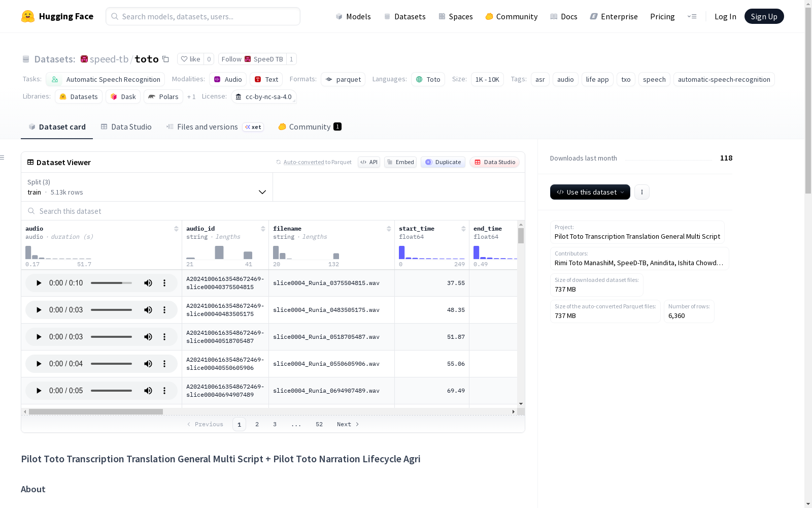Click the Automatic Speech Recognition task tag
Viewport: 812px width, 508px height.
[x=106, y=79]
